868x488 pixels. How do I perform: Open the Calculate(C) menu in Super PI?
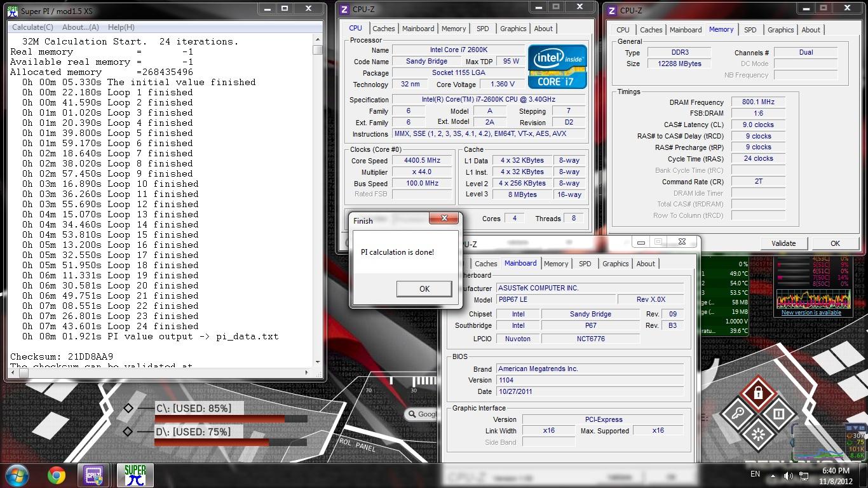click(x=32, y=27)
